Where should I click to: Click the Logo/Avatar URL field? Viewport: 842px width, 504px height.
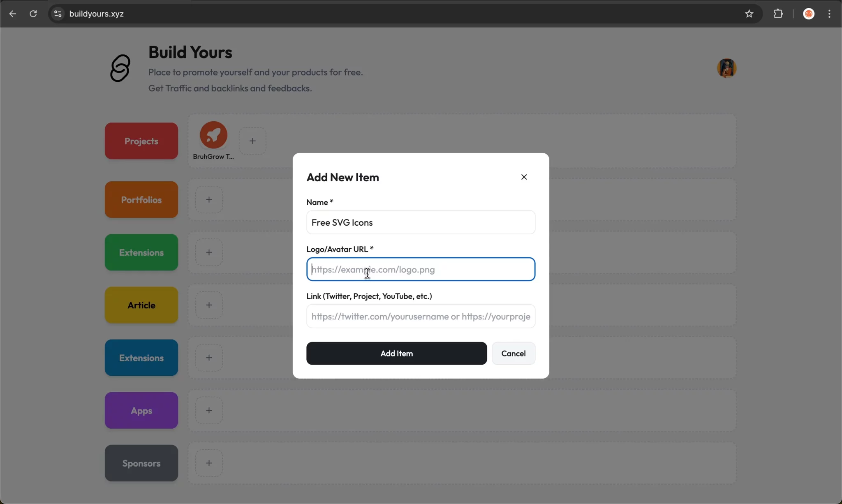pos(421,270)
